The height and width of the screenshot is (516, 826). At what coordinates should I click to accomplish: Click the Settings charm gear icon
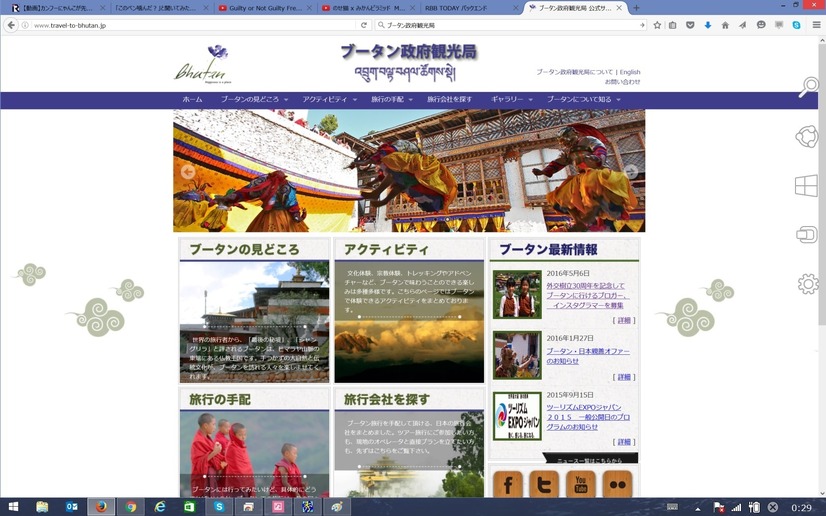(808, 284)
